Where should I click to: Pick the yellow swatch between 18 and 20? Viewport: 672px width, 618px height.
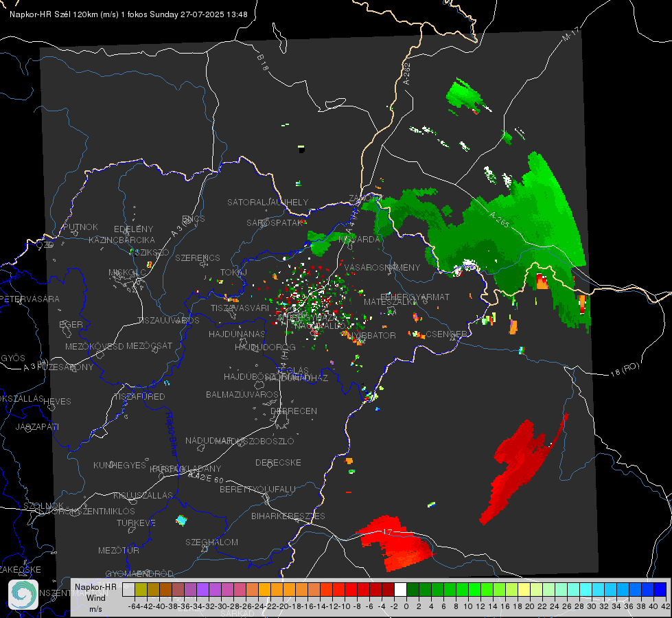coord(524,590)
